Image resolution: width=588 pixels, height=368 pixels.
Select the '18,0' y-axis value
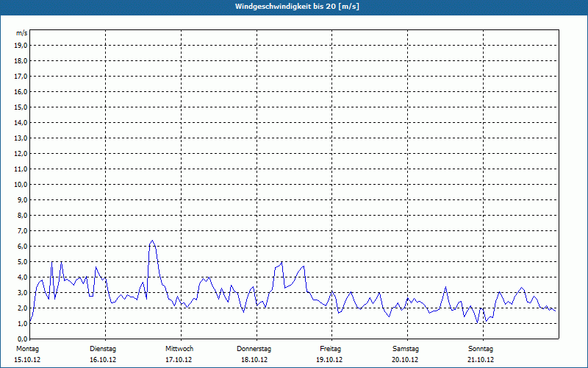[x=21, y=61]
